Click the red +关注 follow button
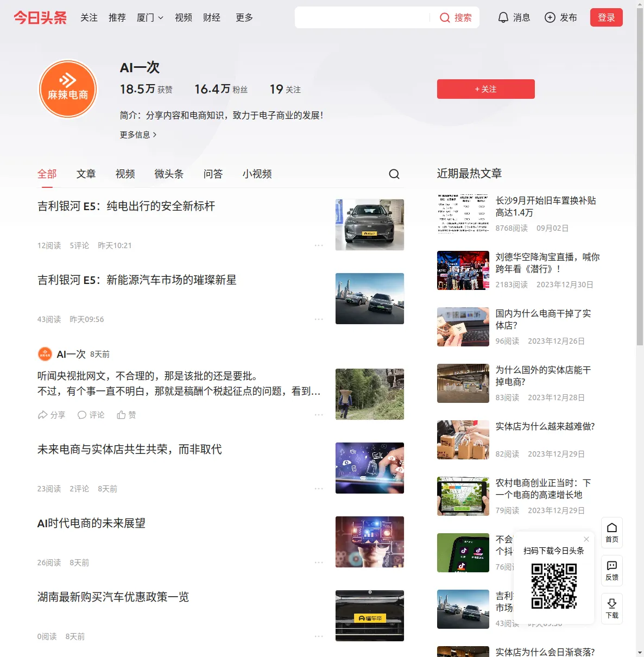This screenshot has height=657, width=644. (x=486, y=89)
